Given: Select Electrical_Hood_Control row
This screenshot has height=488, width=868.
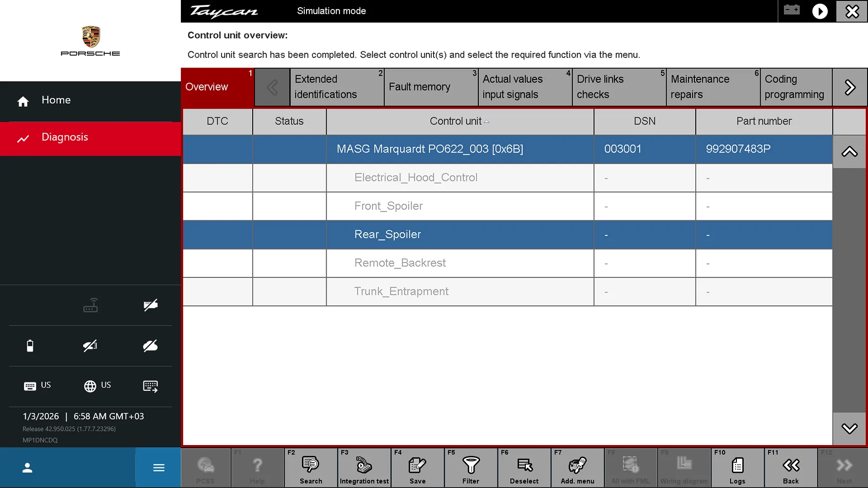Looking at the screenshot, I should pyautogui.click(x=508, y=178).
